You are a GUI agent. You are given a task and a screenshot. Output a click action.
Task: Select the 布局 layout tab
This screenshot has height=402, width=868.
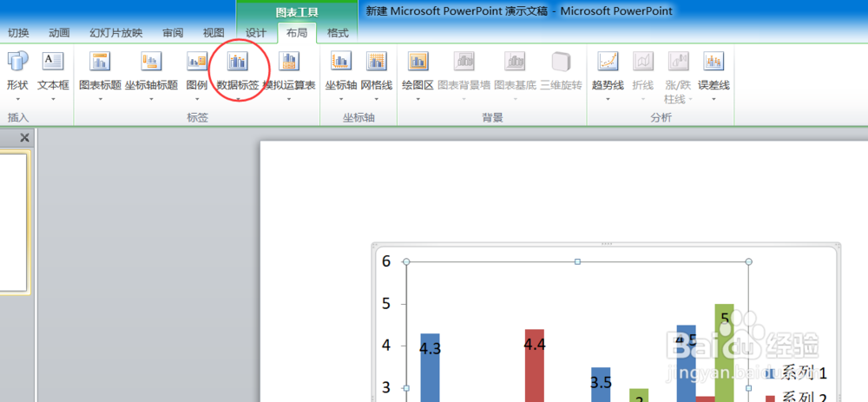(x=297, y=33)
